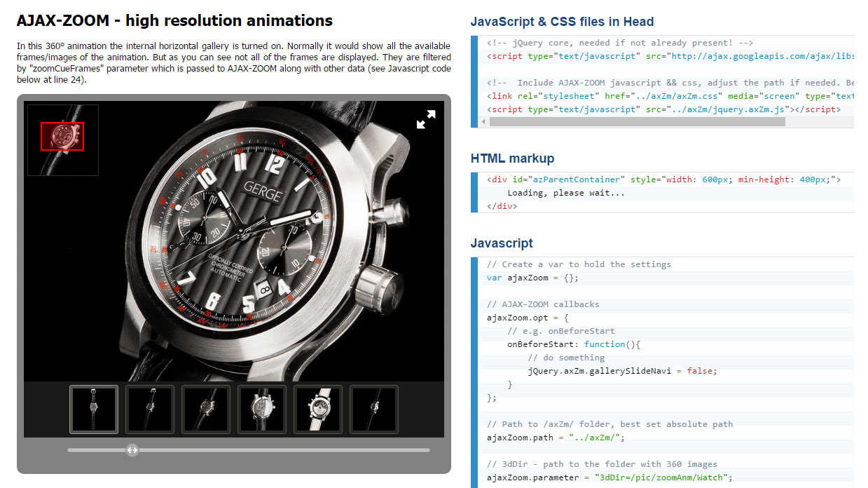This screenshot has width=868, height=488.
Task: Click the jquery.axZm.js script line
Action: 663,109
